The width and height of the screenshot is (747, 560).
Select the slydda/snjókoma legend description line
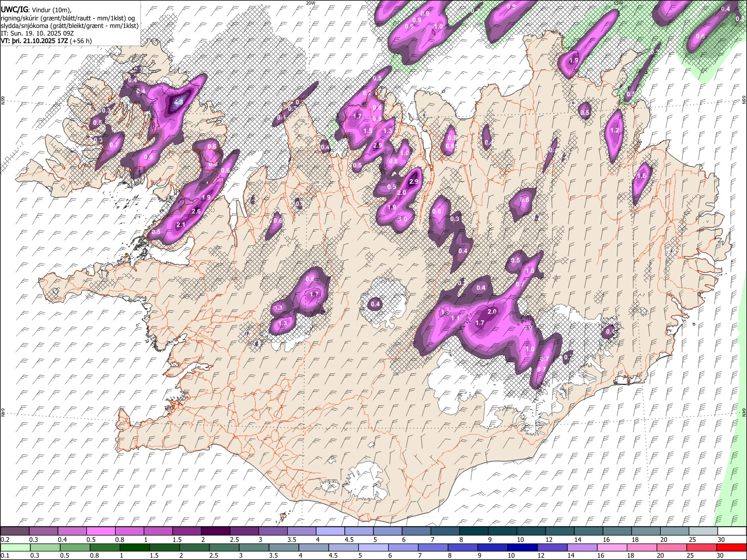point(69,26)
